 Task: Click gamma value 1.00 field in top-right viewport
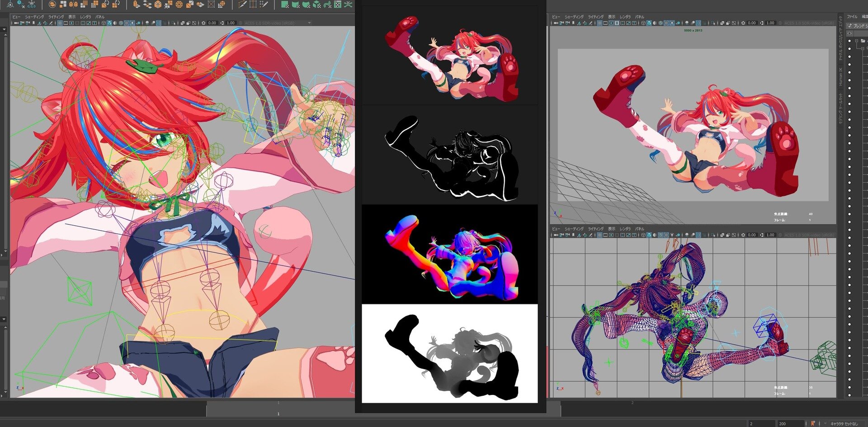[770, 23]
